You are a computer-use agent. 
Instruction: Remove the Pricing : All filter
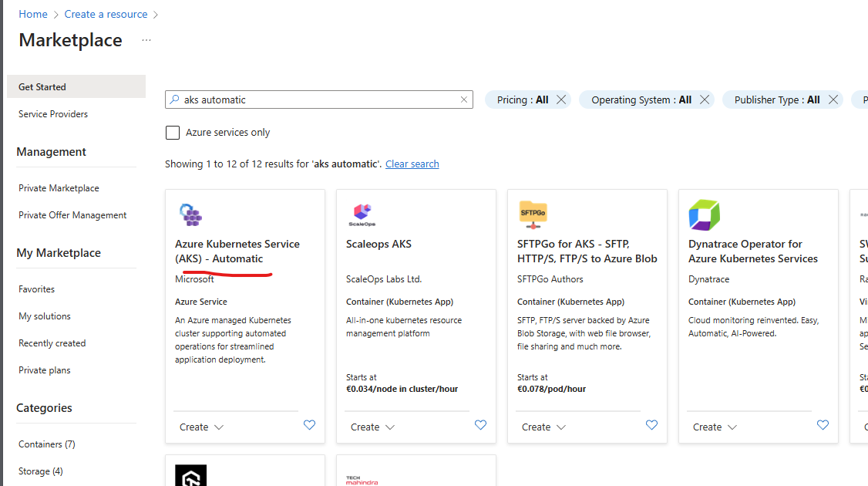click(561, 100)
